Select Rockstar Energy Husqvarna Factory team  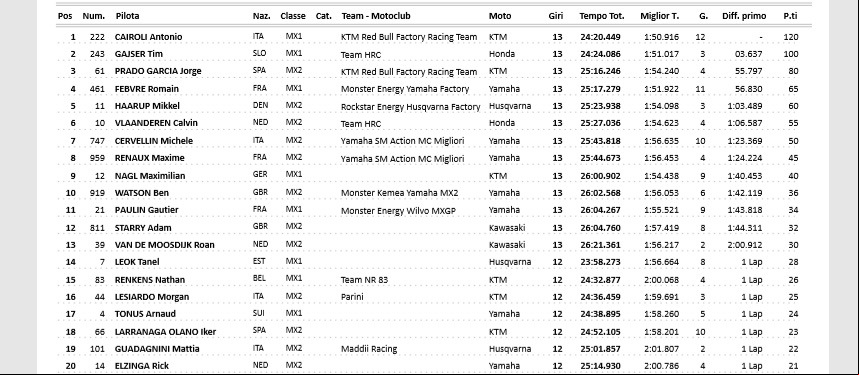pos(410,106)
